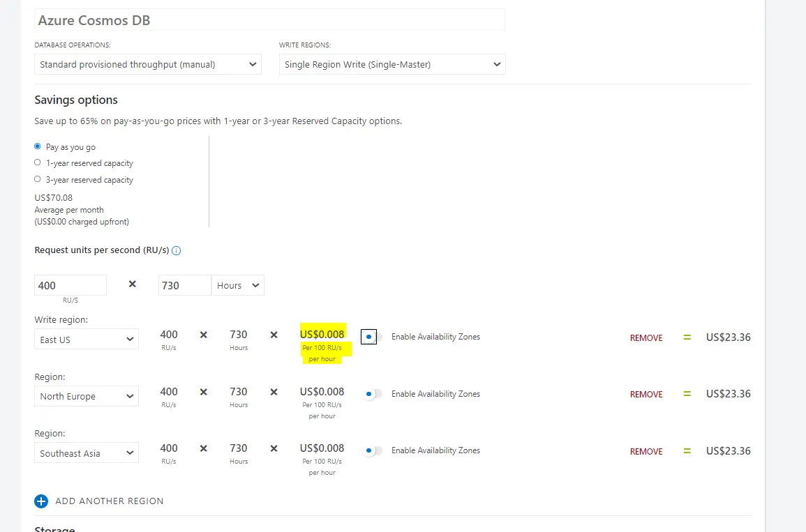Click the 730 hours input field

point(184,285)
